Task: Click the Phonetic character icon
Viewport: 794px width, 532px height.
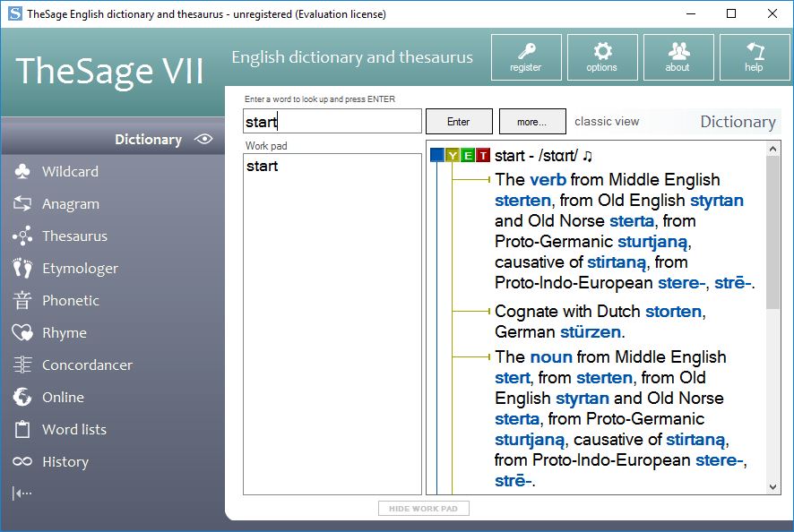Action: [22, 300]
